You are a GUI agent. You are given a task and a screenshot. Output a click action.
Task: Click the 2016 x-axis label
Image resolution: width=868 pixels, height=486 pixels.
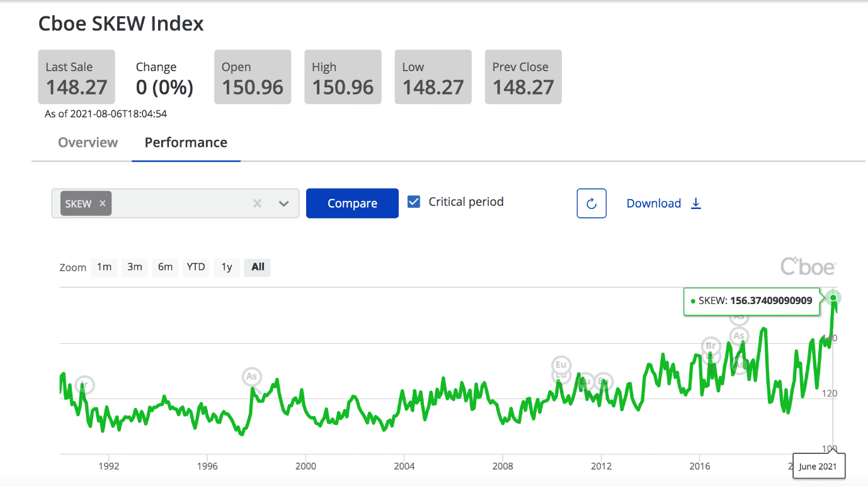point(700,466)
